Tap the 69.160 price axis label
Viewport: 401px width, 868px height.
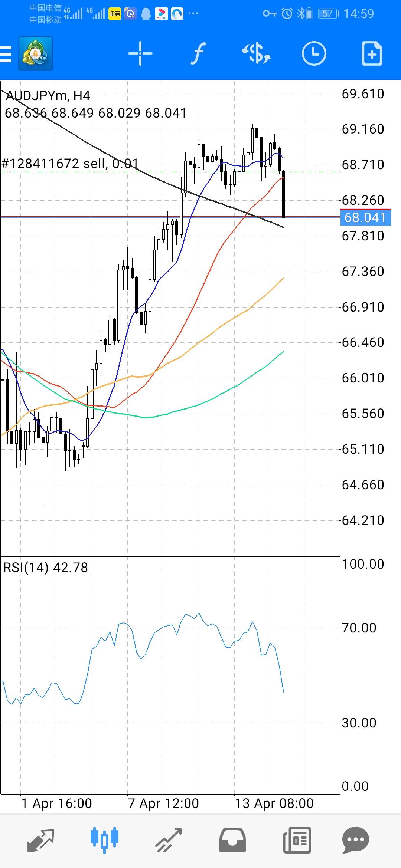363,129
